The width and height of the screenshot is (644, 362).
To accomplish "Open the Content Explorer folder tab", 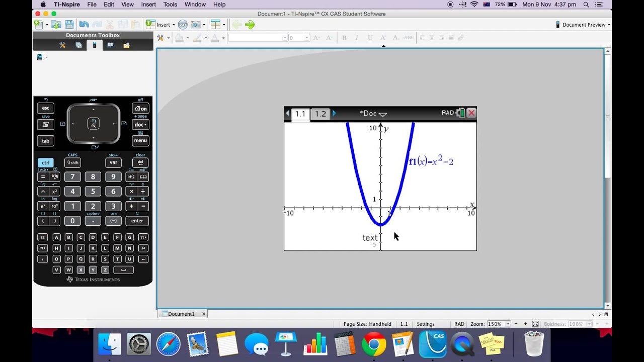I will tap(126, 45).
